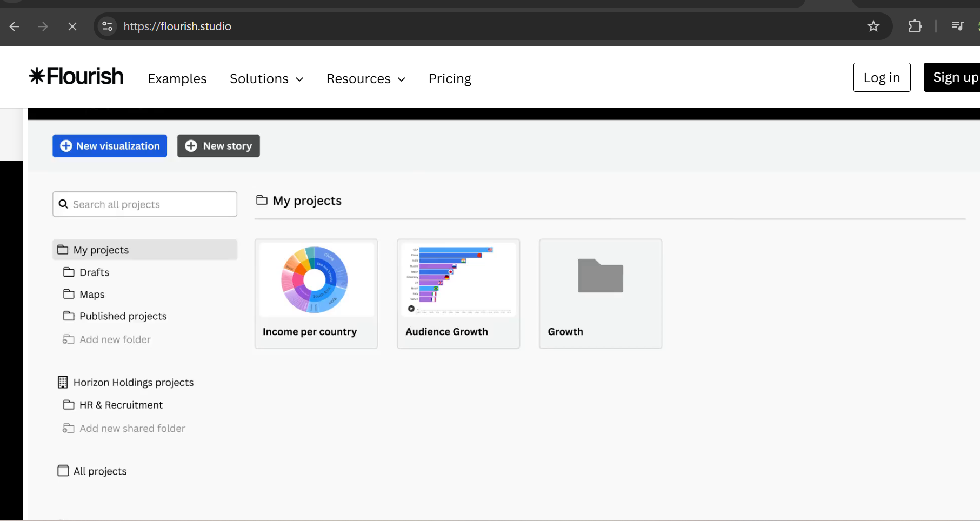The height and width of the screenshot is (521, 980).
Task: Click the Log in button
Action: [x=882, y=77]
